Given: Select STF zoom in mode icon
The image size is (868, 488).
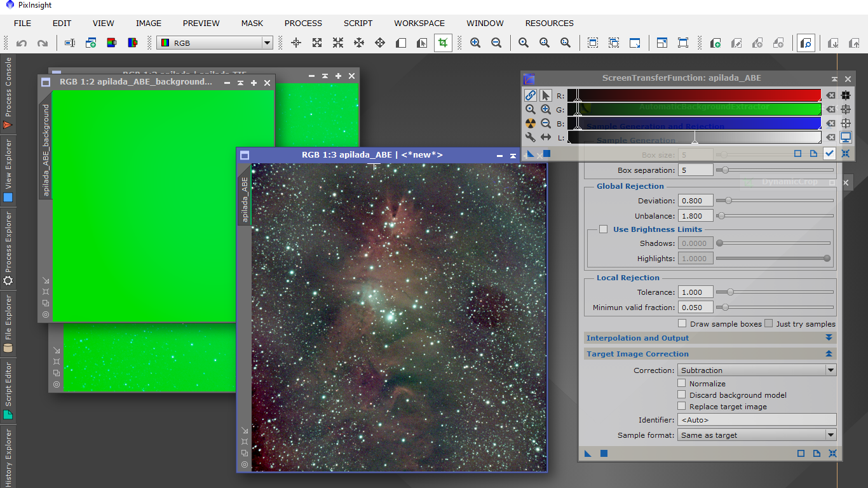Looking at the screenshot, I should pyautogui.click(x=546, y=109).
